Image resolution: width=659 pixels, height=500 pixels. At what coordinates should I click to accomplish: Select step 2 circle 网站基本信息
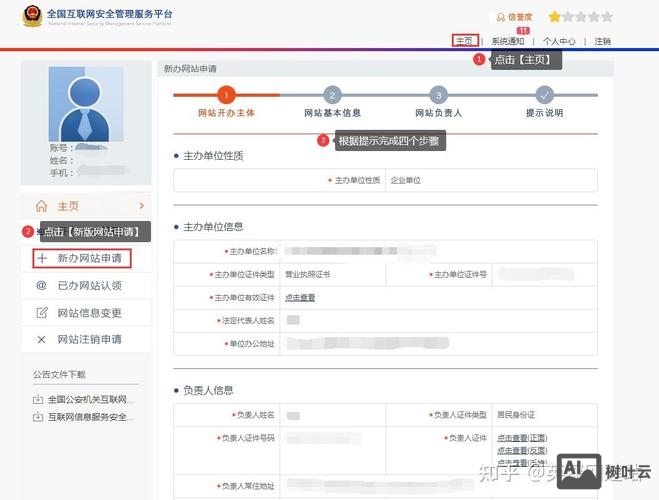[x=332, y=95]
